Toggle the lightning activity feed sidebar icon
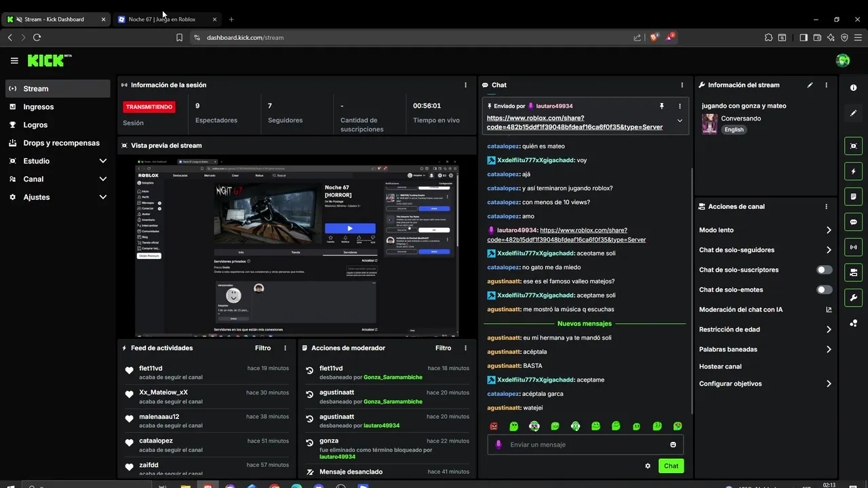The image size is (868, 488). click(x=853, y=171)
